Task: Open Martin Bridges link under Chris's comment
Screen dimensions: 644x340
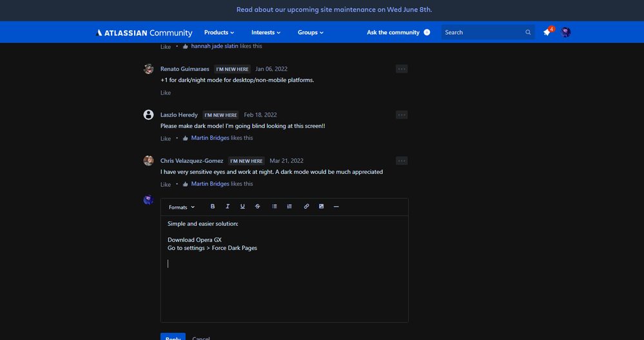Action: coord(210,184)
